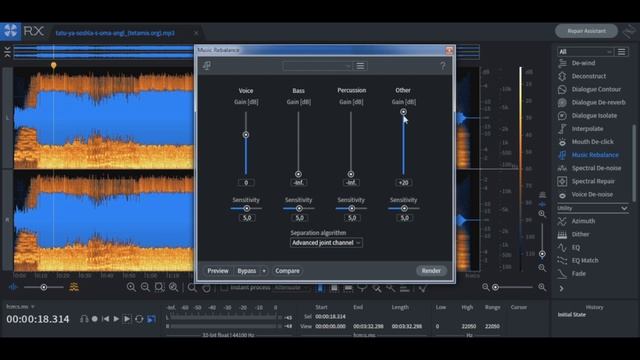Open the preset dropdown in Music Rebalance
Viewport: 640px width, 360px height.
point(317,66)
